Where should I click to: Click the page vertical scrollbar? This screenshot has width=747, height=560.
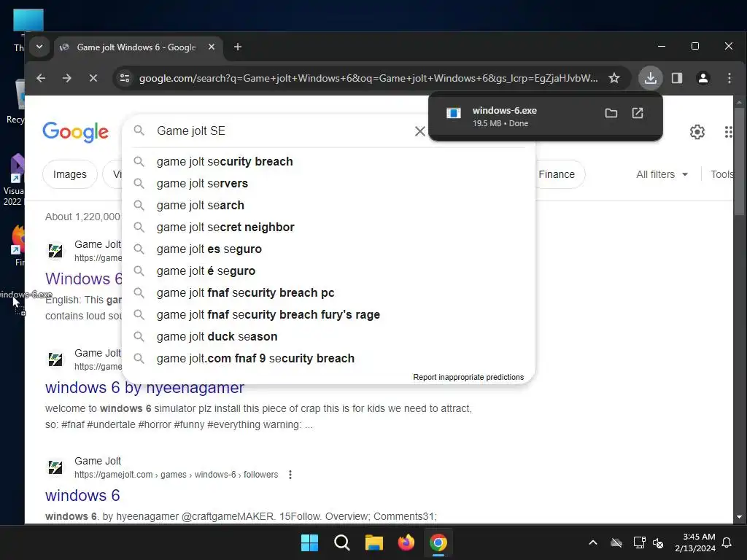739,162
